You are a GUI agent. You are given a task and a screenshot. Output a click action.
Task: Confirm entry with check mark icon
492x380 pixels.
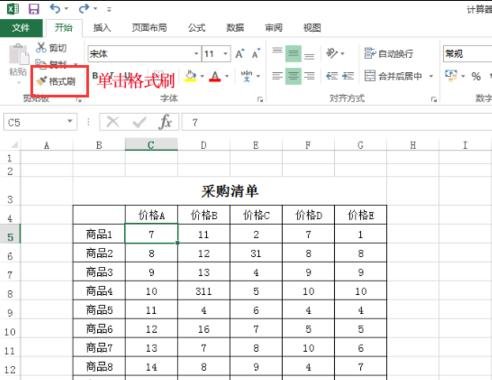pos(139,122)
